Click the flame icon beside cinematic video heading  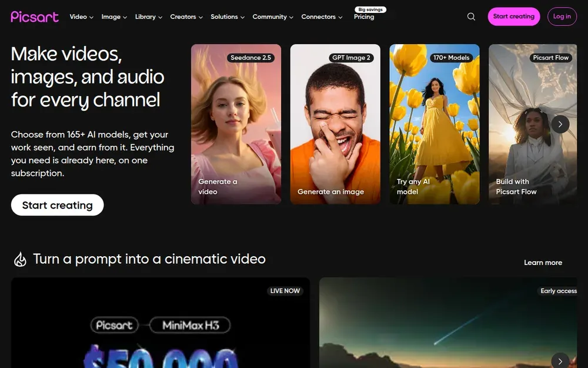pyautogui.click(x=20, y=259)
